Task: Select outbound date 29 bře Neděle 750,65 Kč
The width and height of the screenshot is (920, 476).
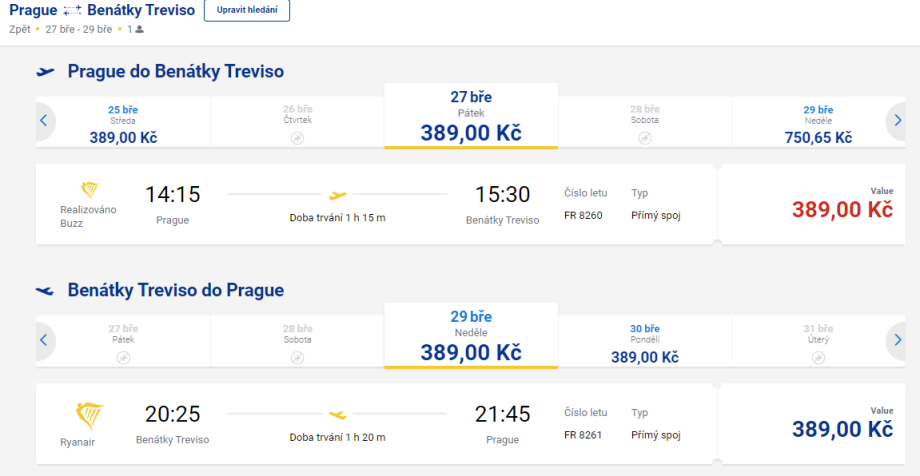Action: (819, 123)
